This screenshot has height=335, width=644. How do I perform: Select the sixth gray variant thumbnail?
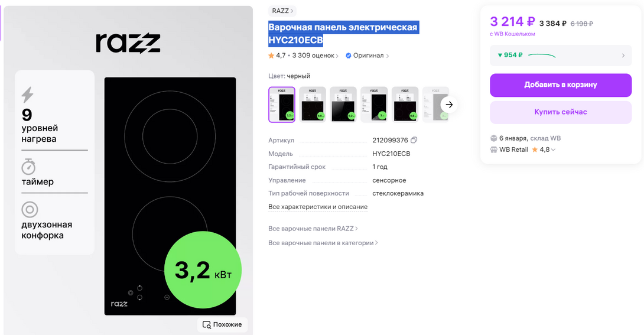pyautogui.click(x=435, y=105)
